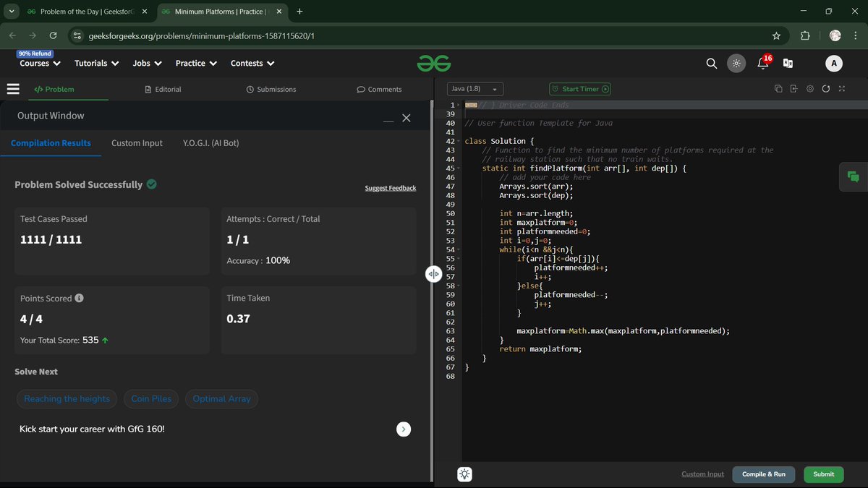
Task: Expand the Contests dropdown
Action: (252, 63)
